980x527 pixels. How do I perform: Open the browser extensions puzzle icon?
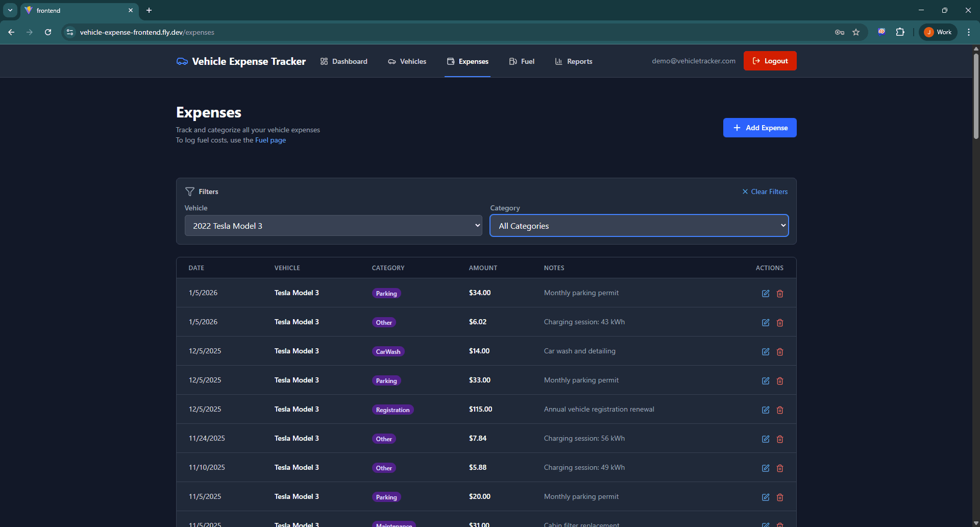point(900,32)
